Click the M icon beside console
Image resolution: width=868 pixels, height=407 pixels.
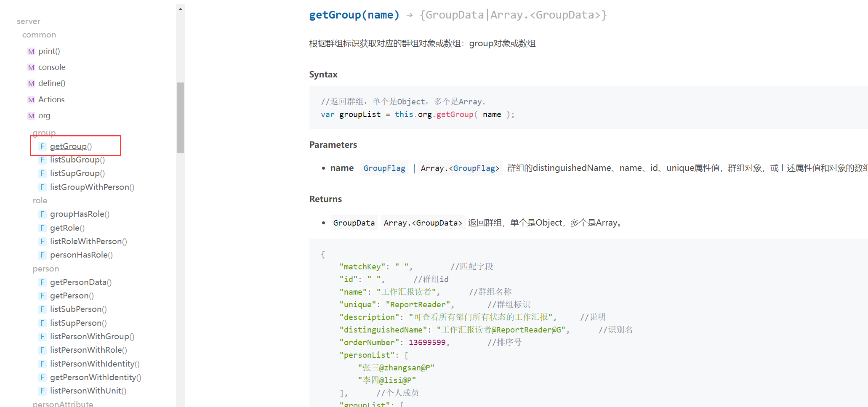[x=31, y=67]
